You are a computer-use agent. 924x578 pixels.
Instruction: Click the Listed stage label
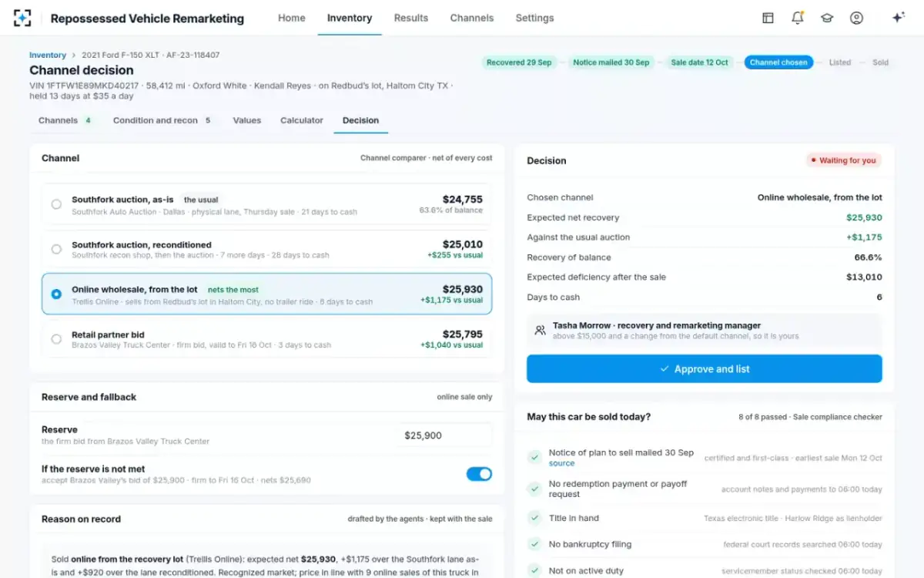(840, 62)
